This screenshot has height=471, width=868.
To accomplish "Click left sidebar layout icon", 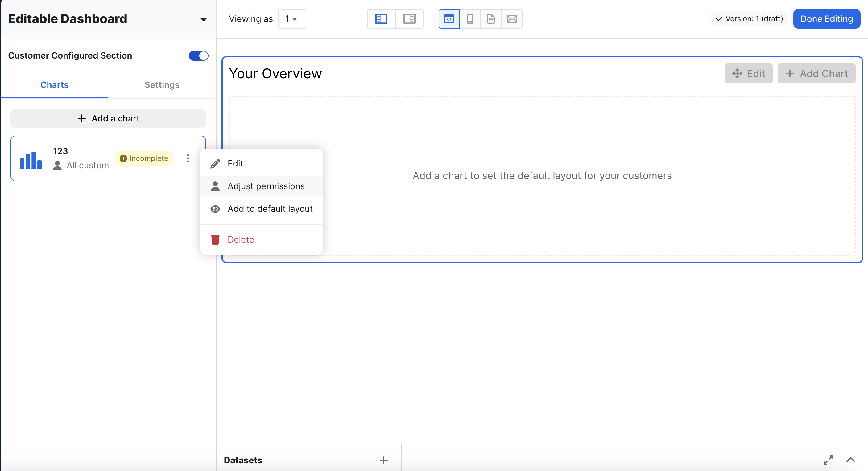I will tap(381, 19).
